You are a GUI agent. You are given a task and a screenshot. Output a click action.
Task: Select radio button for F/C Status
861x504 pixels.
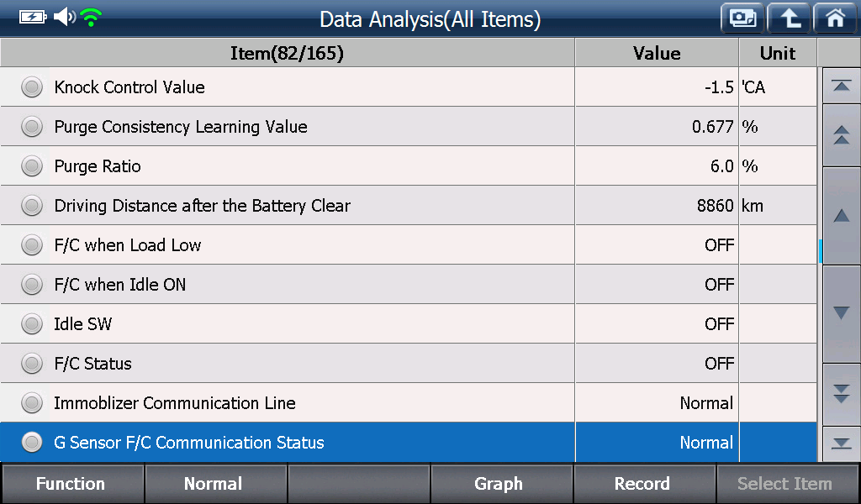pos(32,364)
